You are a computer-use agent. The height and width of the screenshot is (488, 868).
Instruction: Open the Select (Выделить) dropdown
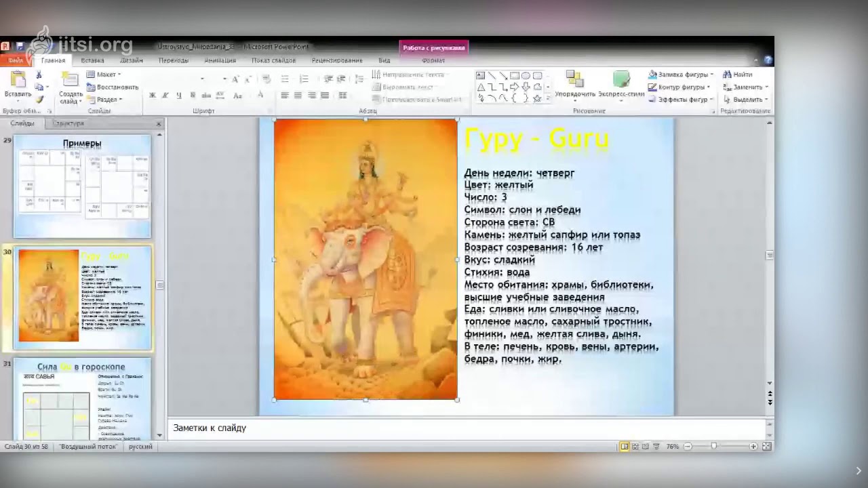(745, 99)
